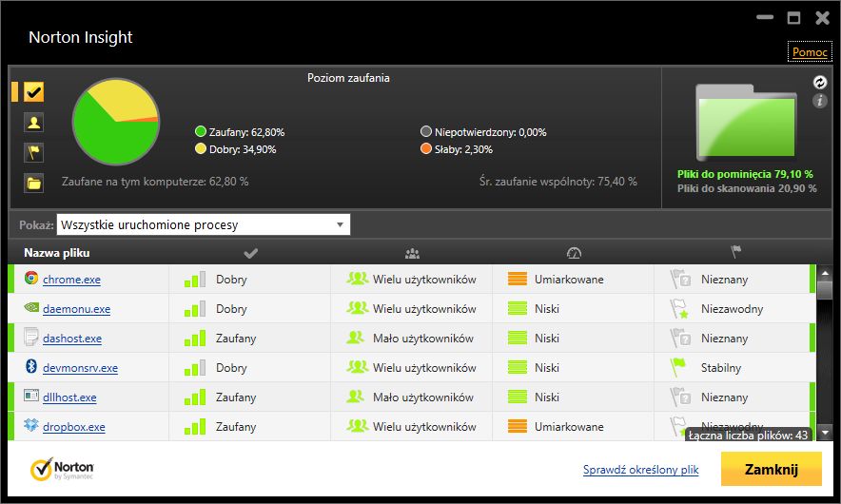Click the orange usage icon in chrome.exe row
The image size is (841, 504).
point(517,279)
